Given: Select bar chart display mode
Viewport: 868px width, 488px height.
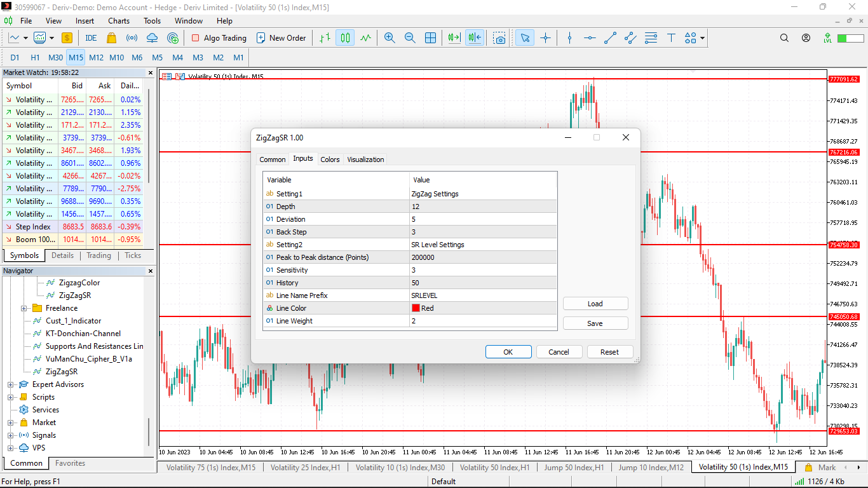Looking at the screenshot, I should pos(325,38).
